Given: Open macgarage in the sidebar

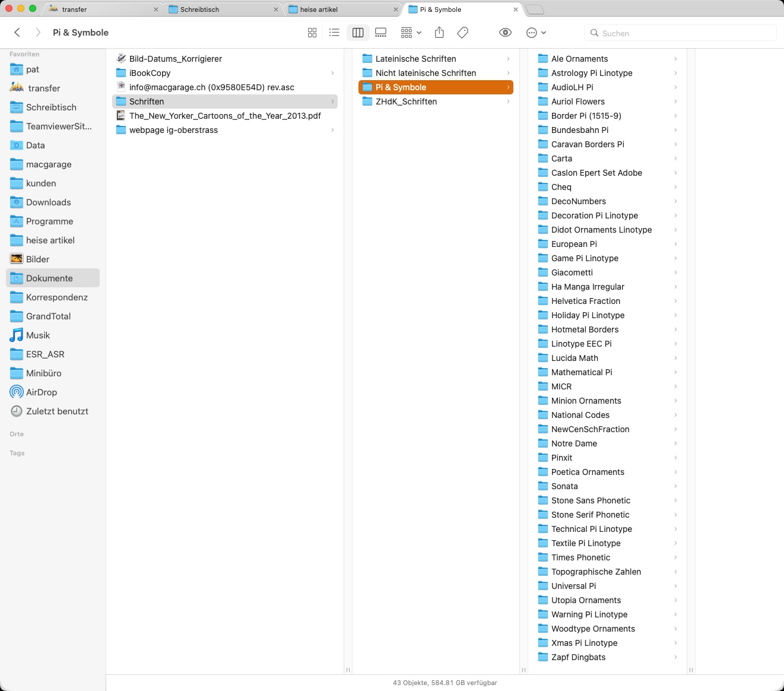Looking at the screenshot, I should [x=52, y=164].
